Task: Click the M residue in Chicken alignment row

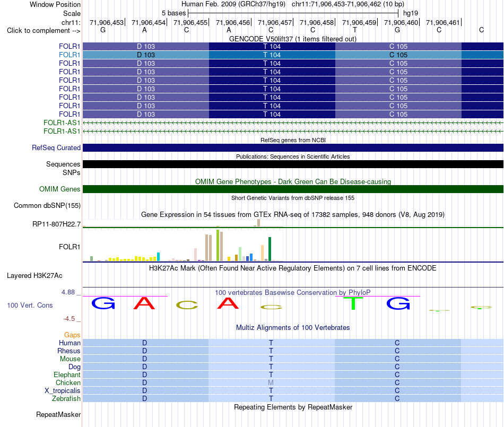Action: (271, 382)
